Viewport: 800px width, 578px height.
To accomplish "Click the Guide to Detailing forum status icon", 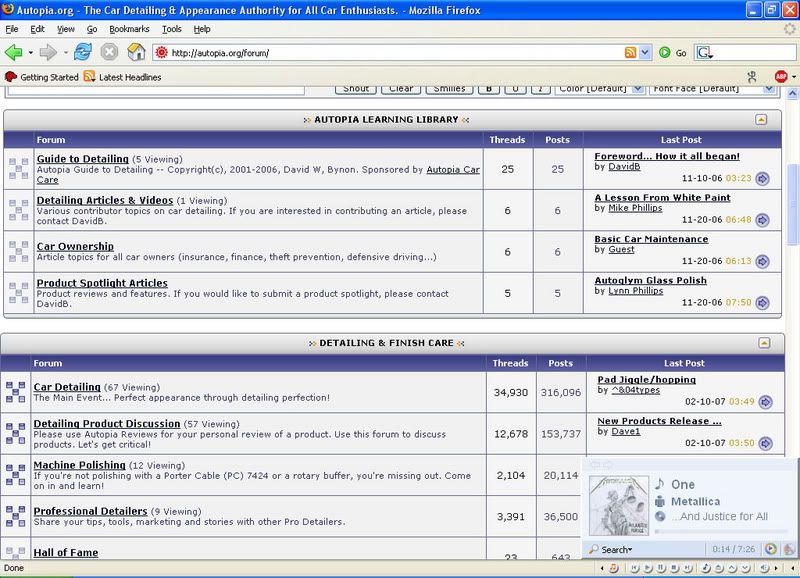I will 18,169.
